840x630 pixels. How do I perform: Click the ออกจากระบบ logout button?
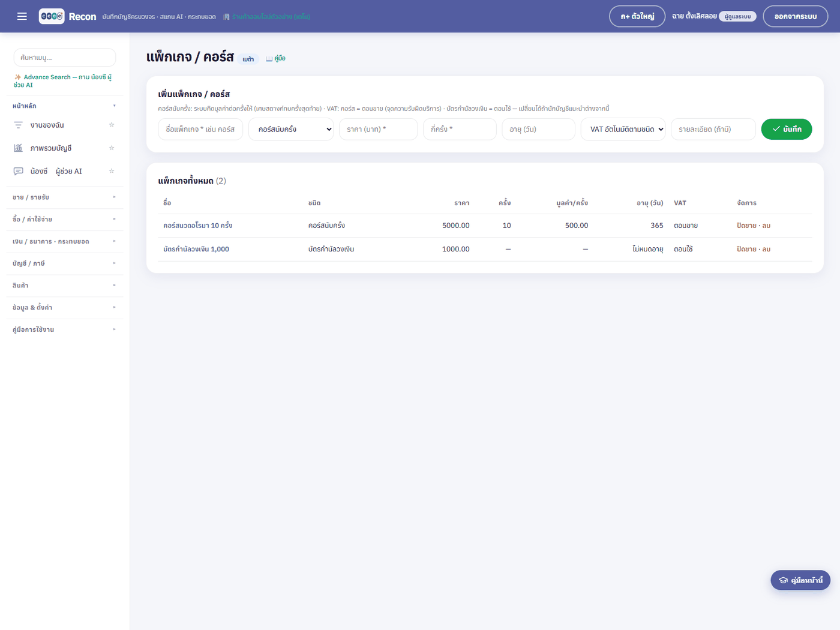pos(796,16)
